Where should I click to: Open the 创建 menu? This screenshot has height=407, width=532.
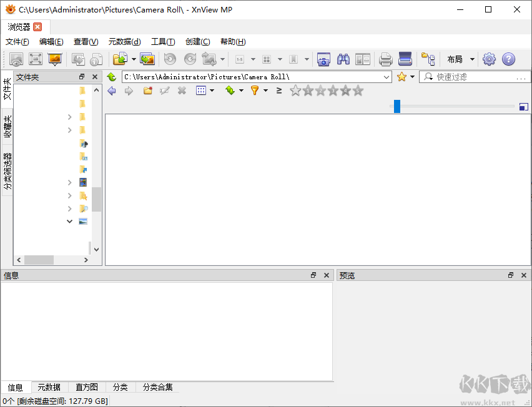pyautogui.click(x=197, y=42)
